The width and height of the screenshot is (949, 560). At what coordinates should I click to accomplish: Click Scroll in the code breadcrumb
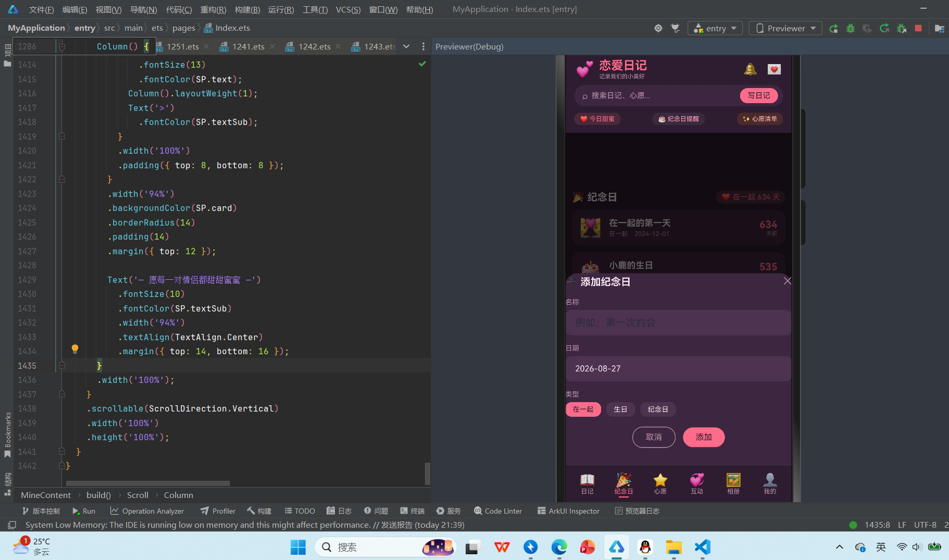(138, 495)
